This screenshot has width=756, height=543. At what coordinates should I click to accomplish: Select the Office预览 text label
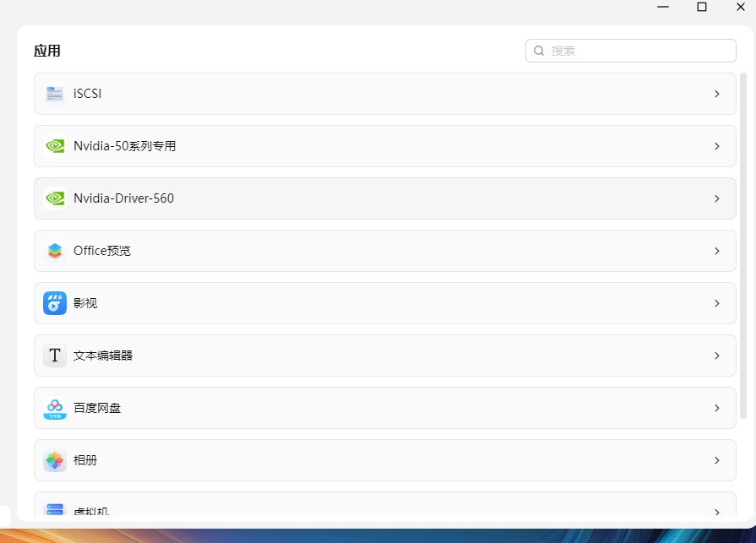pyautogui.click(x=101, y=251)
